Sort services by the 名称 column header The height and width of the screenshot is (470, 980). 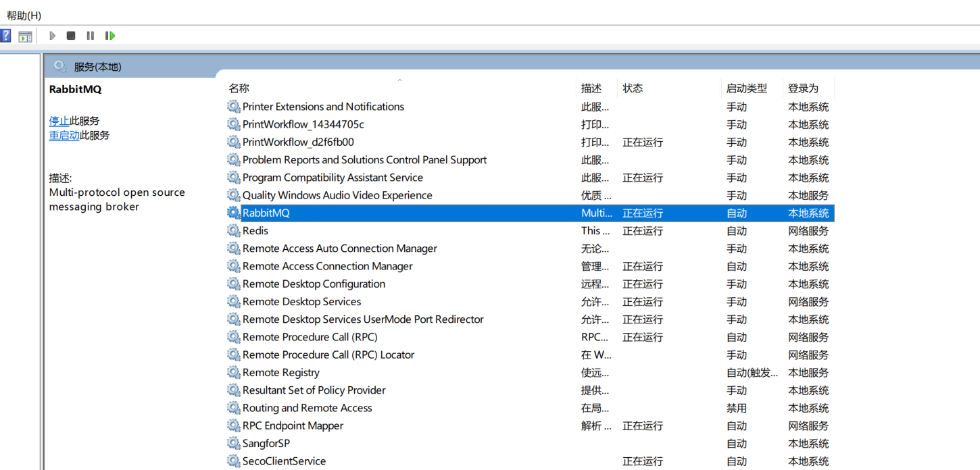click(x=239, y=88)
